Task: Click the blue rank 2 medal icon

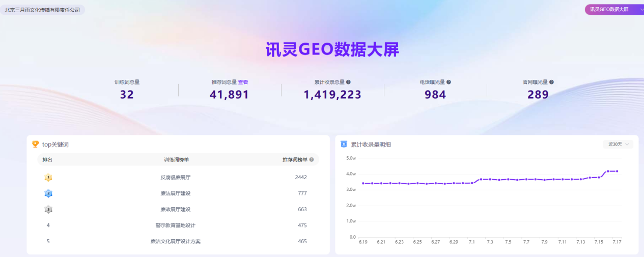Action: click(x=48, y=193)
